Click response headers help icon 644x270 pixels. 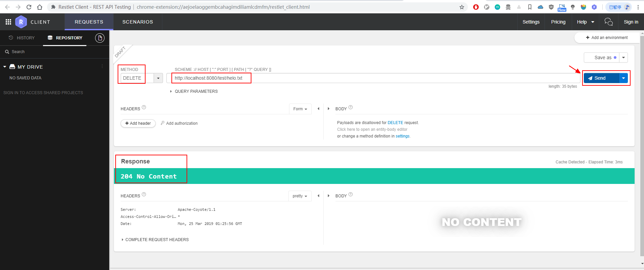point(144,194)
